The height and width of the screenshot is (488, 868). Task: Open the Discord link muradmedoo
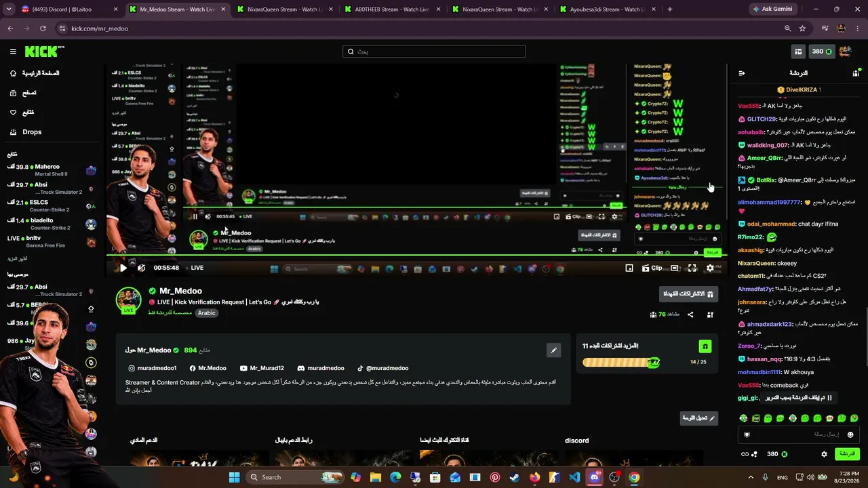click(x=321, y=368)
